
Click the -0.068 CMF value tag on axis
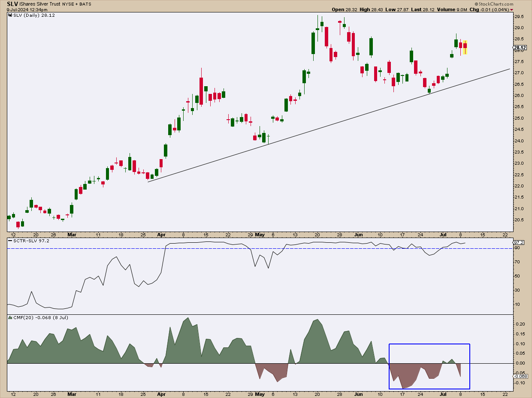pyautogui.click(x=519, y=376)
